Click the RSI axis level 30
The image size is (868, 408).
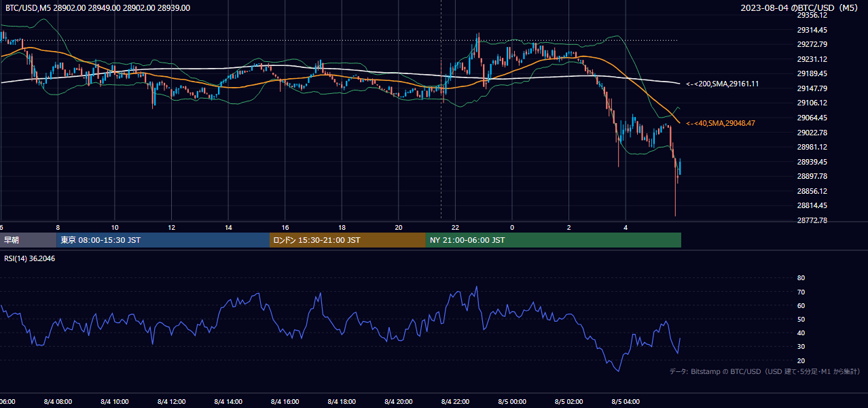click(x=801, y=347)
